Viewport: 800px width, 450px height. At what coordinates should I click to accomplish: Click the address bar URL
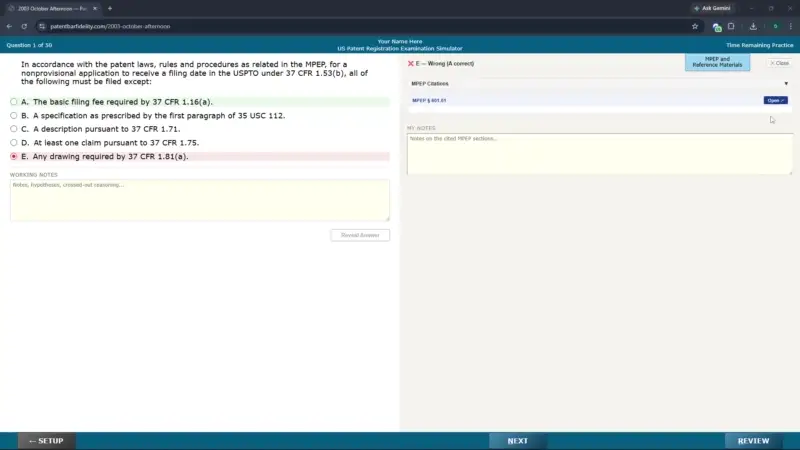110,26
